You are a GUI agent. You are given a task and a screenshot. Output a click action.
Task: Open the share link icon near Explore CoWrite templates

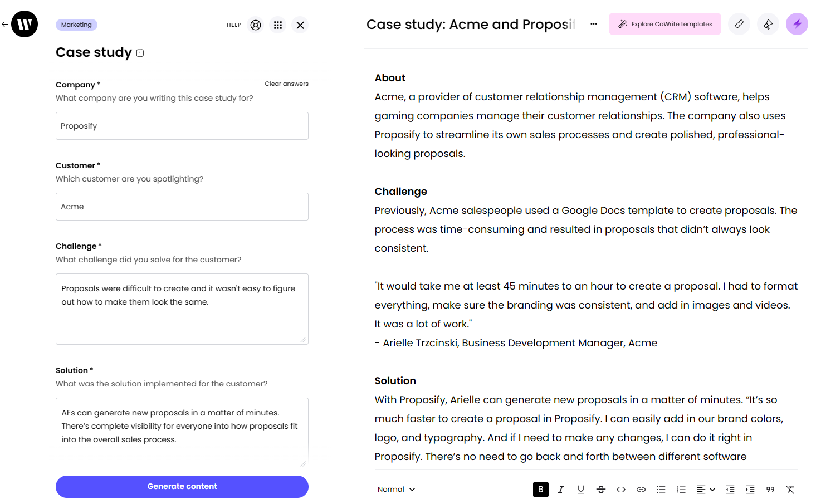(x=739, y=24)
